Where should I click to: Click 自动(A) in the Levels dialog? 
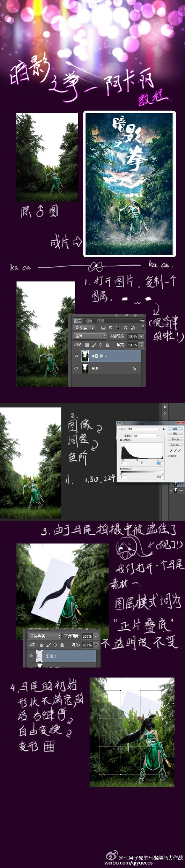pos(175,439)
